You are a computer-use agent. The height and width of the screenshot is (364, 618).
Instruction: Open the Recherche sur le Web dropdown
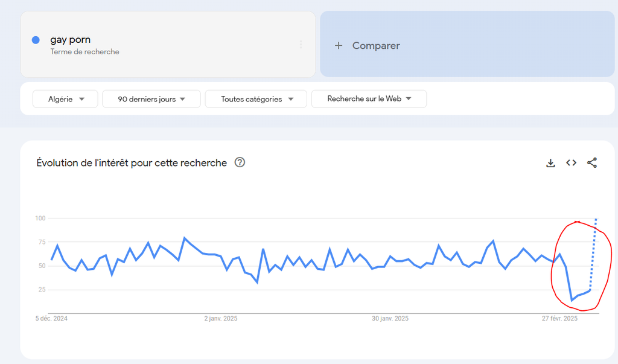pos(369,99)
